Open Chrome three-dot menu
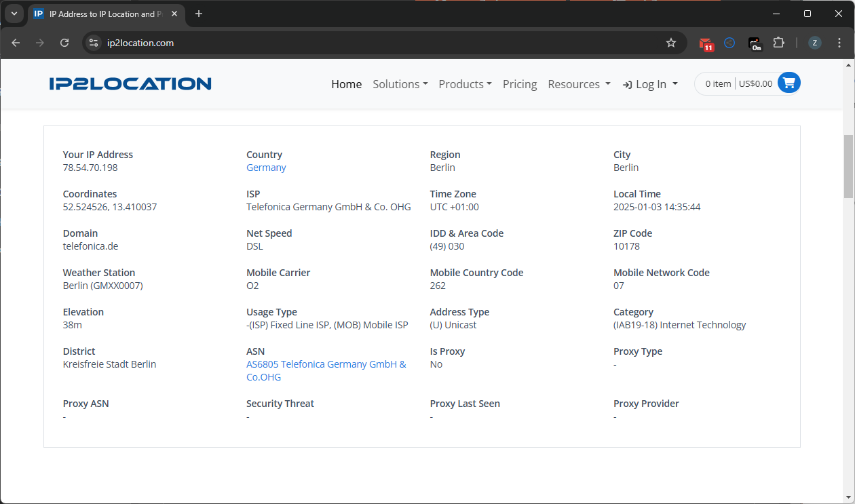Screen dimensions: 855x504 (839, 43)
